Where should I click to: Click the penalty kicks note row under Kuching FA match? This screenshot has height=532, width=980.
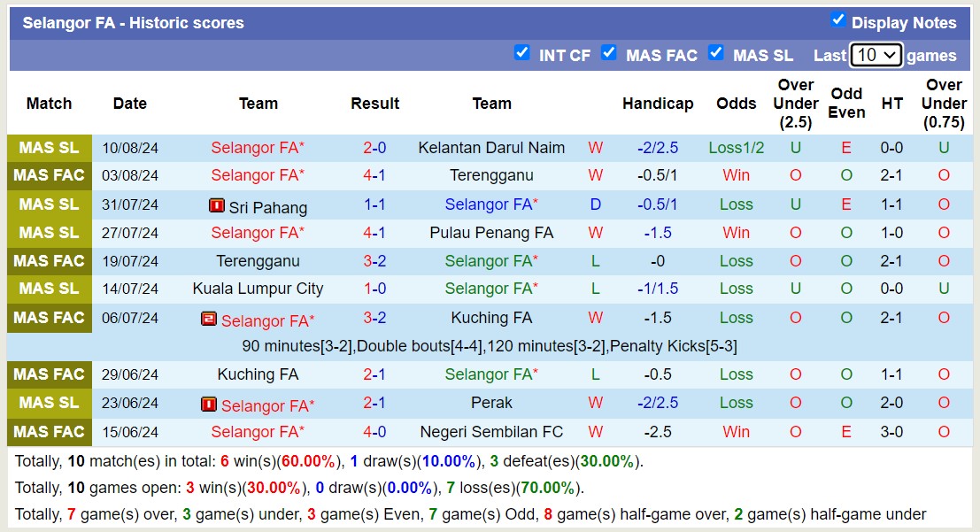(490, 346)
